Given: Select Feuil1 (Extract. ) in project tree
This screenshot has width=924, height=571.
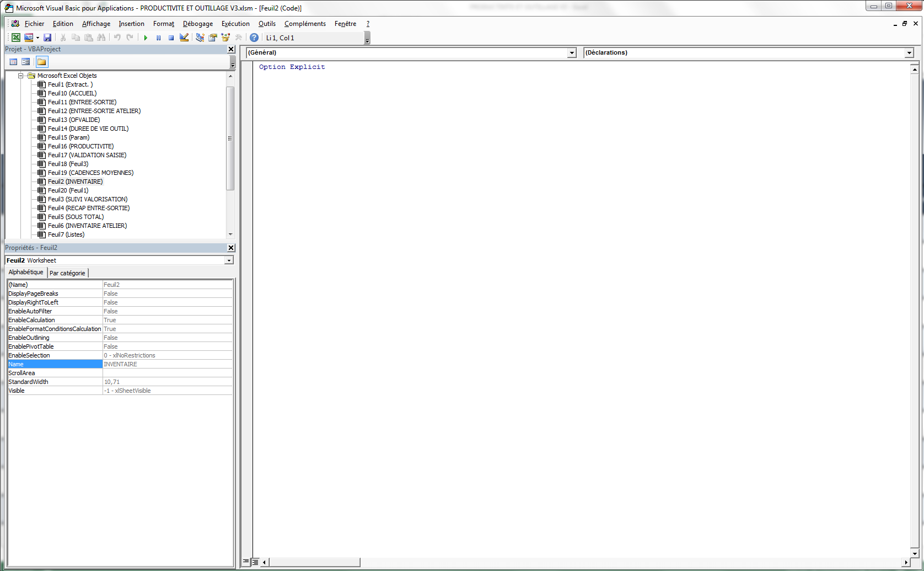Looking at the screenshot, I should click(x=70, y=84).
